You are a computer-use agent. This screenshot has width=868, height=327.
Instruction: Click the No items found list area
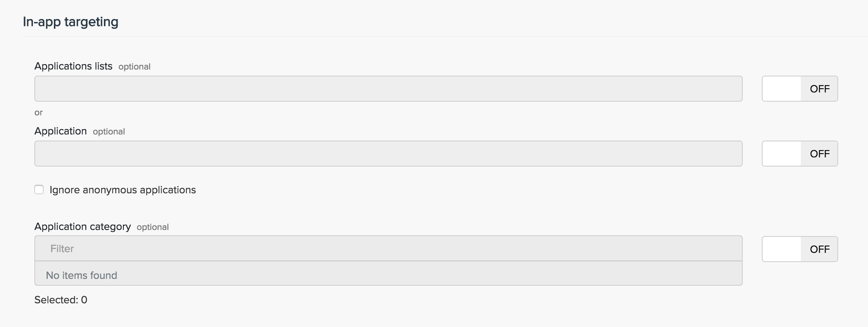coord(388,275)
